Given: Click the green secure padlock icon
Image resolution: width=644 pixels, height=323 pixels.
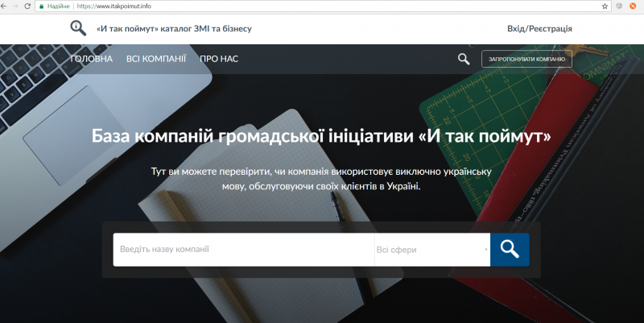Looking at the screenshot, I should [x=42, y=6].
